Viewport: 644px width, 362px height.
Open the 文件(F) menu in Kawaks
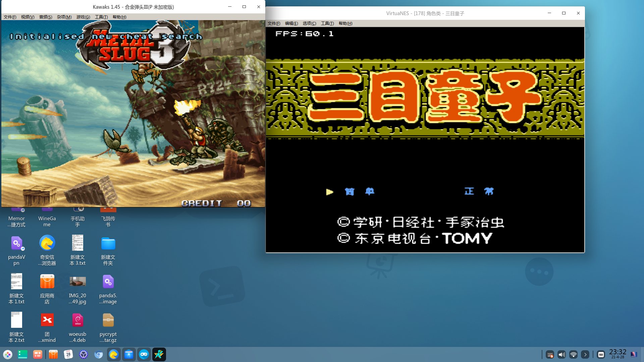(10, 17)
